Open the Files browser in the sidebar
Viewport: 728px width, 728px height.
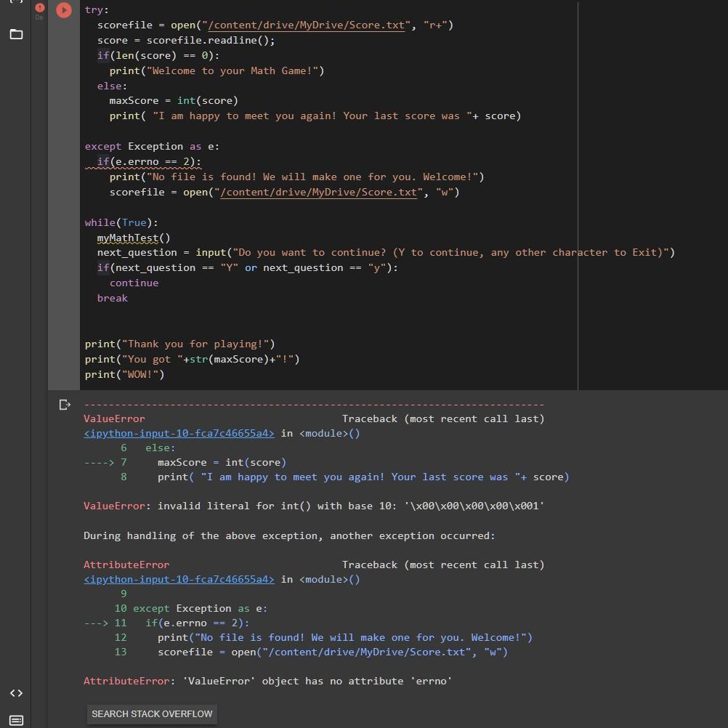click(16, 34)
